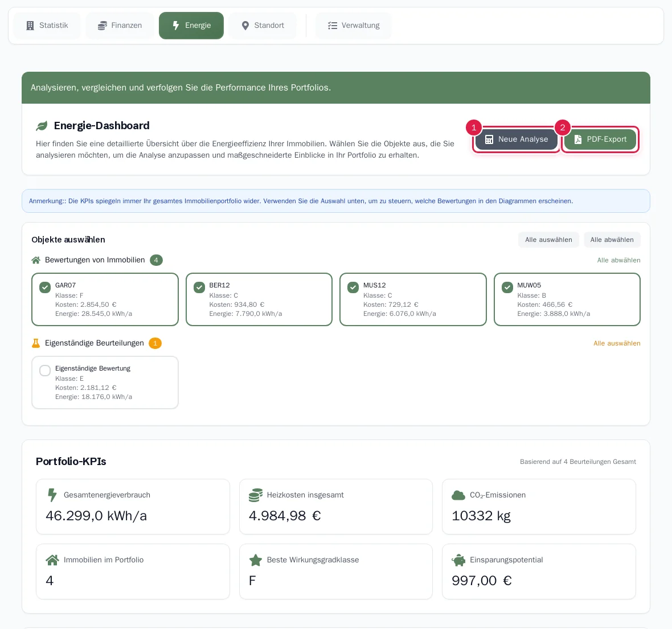Click the Objekte auswählen heading

tap(68, 240)
